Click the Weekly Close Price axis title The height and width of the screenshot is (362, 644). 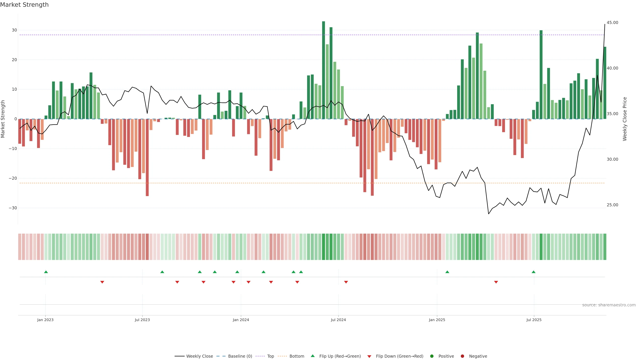(x=625, y=119)
